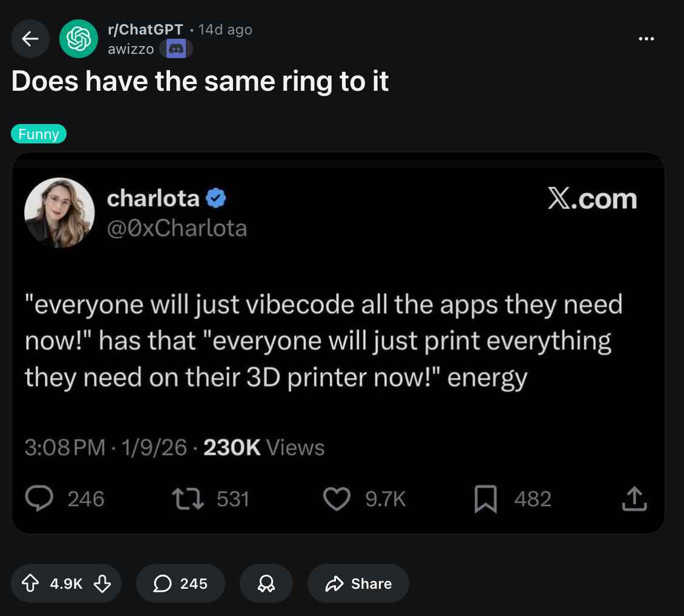
Task: Upvote the Reddit post
Action: click(30, 583)
